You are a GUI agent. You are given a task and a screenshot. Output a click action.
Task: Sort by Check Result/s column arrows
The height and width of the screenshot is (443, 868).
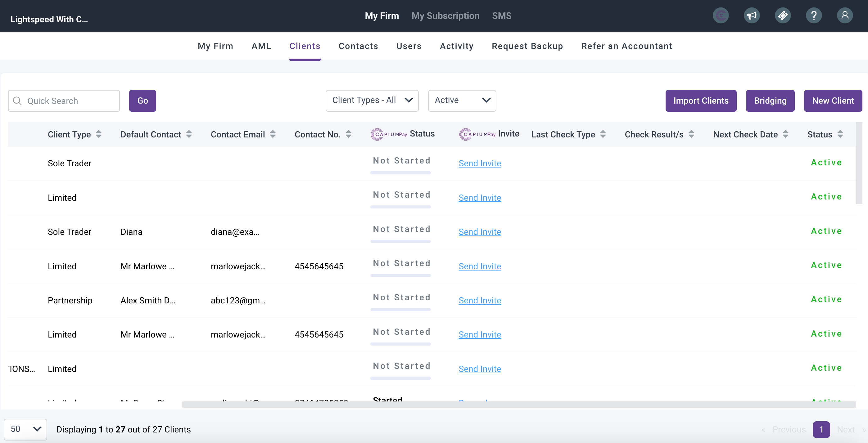(x=691, y=134)
